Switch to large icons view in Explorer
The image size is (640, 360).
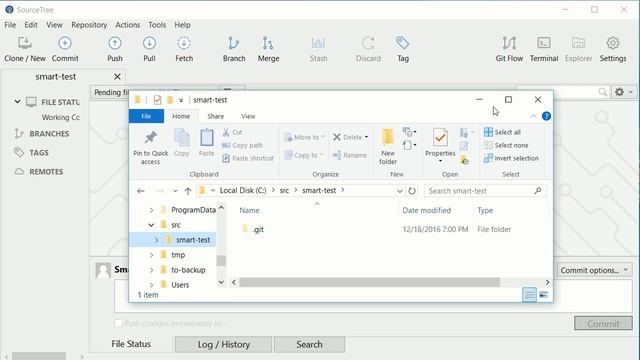544,295
